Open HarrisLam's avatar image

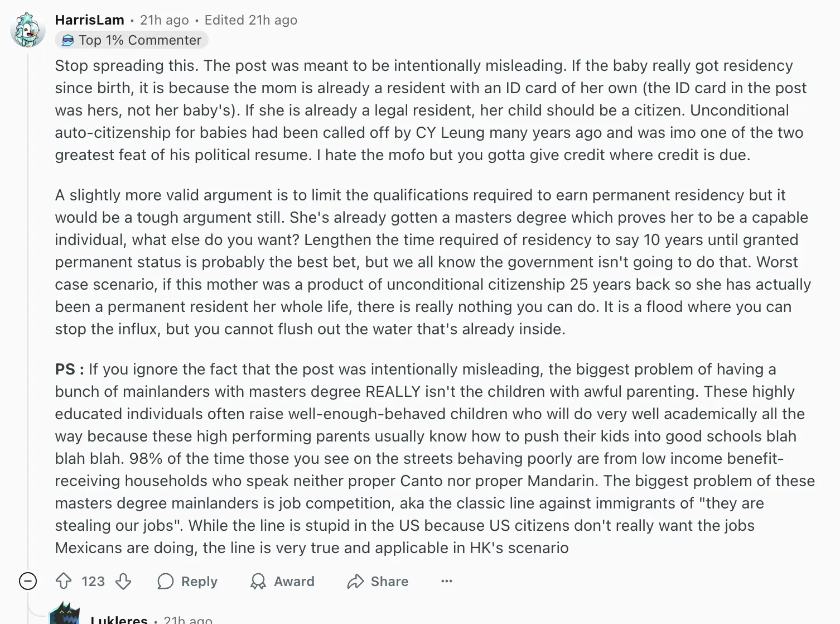[27, 30]
